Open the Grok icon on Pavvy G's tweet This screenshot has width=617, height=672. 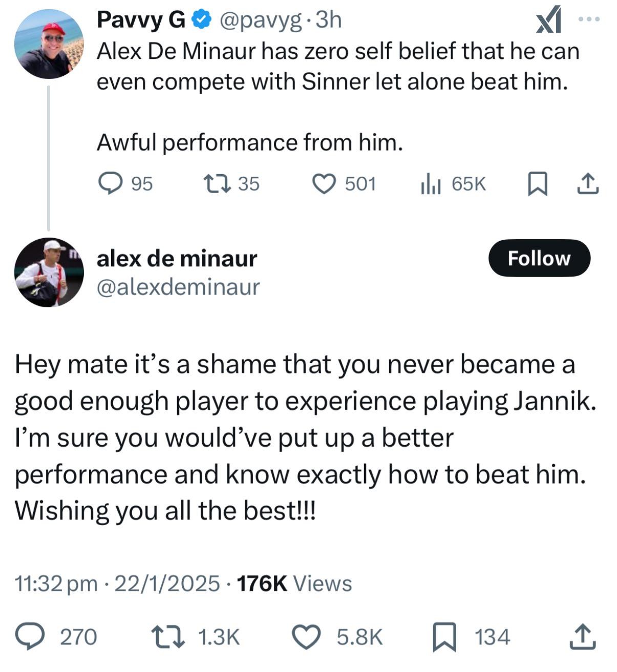(x=548, y=22)
